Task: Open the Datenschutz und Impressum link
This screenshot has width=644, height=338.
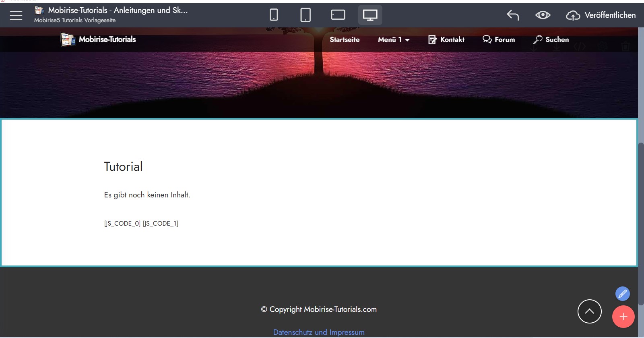Action: [x=319, y=332]
